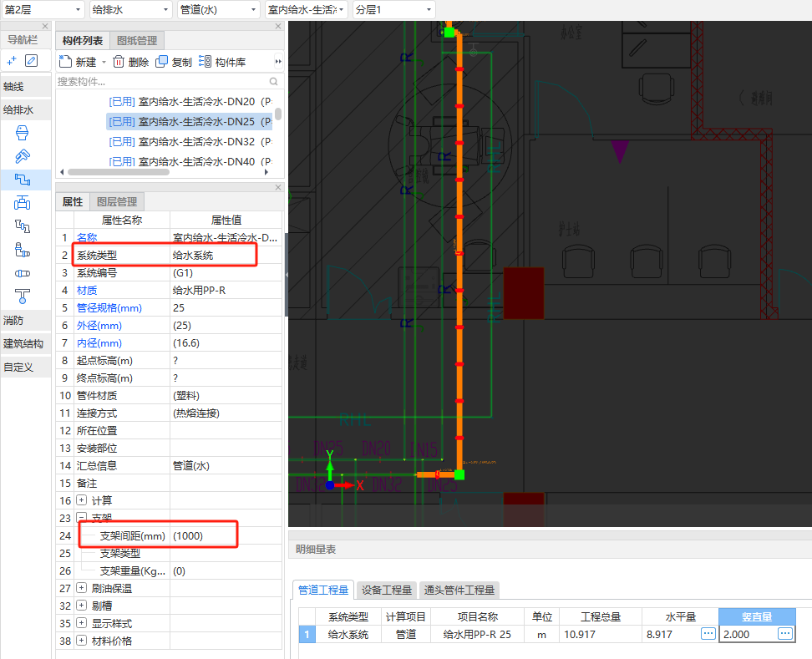The image size is (812, 659).
Task: Open the 新建 dropdown arrow
Action: (x=104, y=62)
